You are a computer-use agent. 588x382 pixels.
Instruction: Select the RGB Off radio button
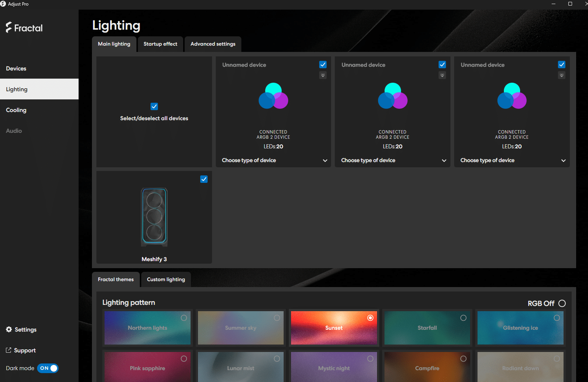(x=562, y=303)
